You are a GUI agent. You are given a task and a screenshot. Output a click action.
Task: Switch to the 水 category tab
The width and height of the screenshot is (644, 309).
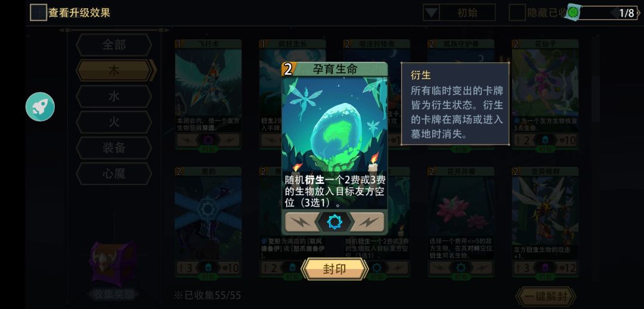pyautogui.click(x=114, y=96)
